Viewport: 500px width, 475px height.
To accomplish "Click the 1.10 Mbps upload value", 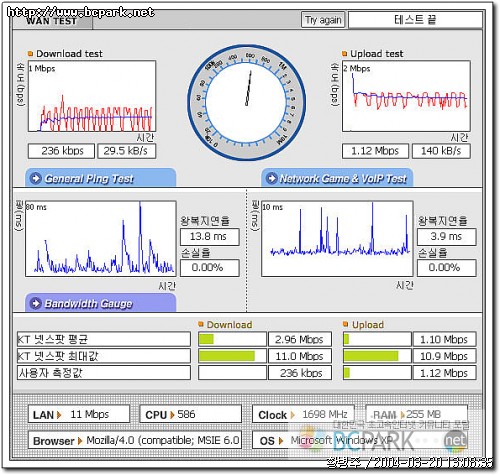I will 445,339.
